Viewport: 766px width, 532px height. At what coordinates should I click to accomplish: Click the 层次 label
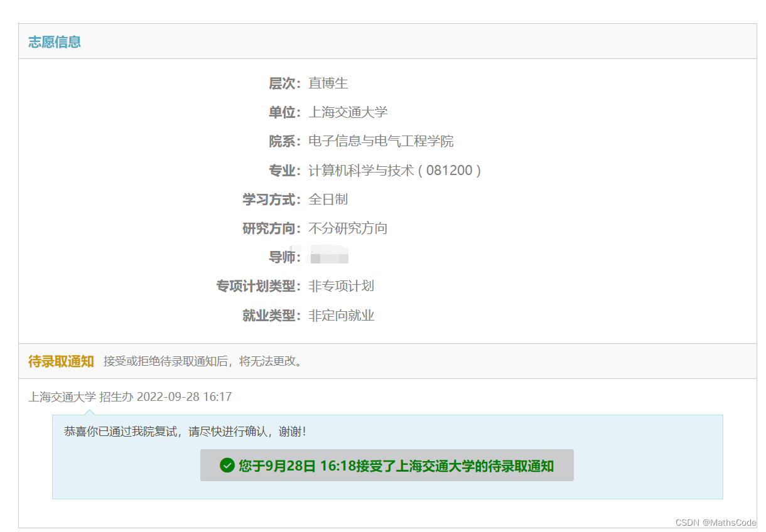[x=285, y=83]
